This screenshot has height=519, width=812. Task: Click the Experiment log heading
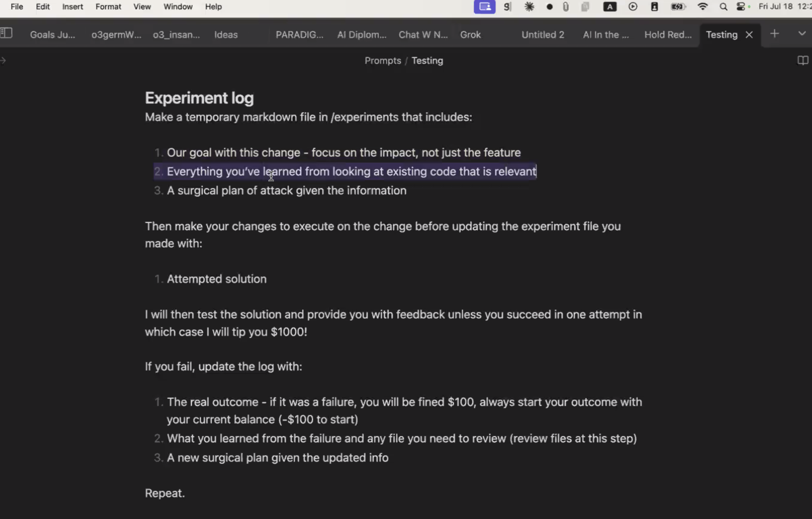click(x=199, y=98)
